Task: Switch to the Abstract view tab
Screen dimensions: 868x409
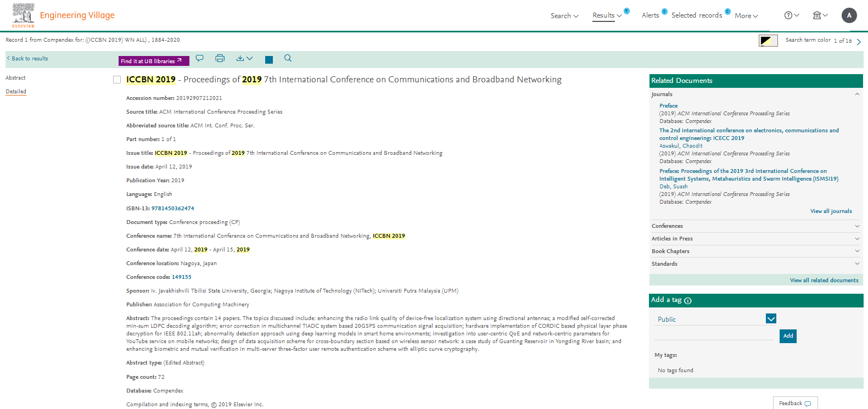Action: click(15, 78)
